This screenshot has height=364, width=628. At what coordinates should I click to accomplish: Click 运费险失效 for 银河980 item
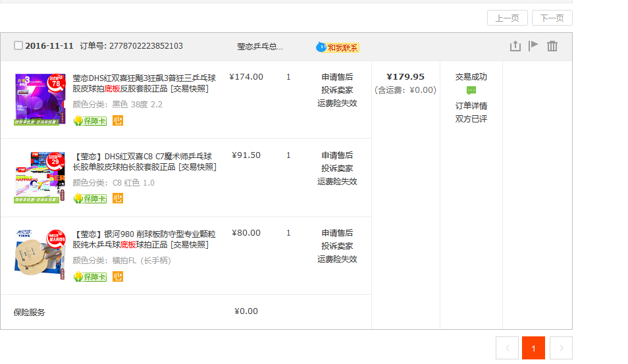coord(337,259)
